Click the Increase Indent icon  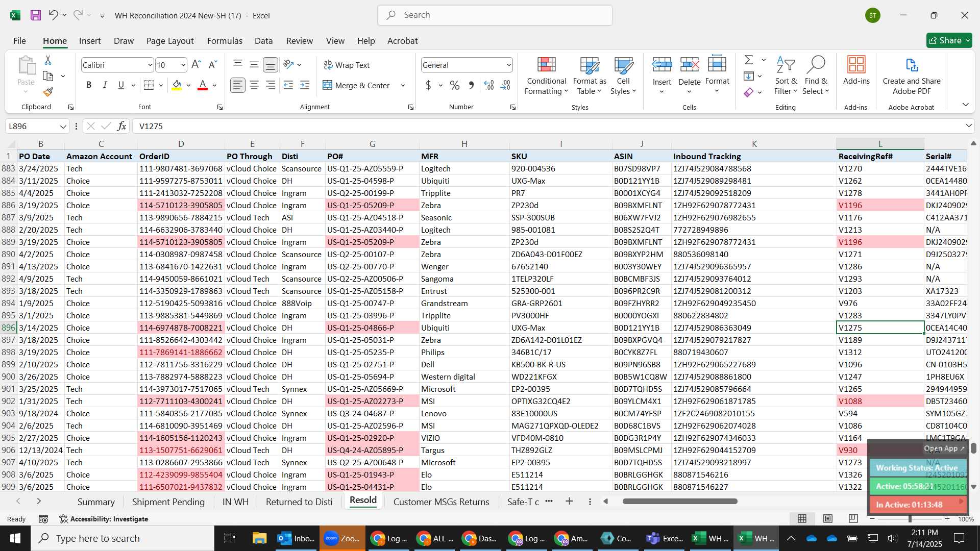point(305,85)
